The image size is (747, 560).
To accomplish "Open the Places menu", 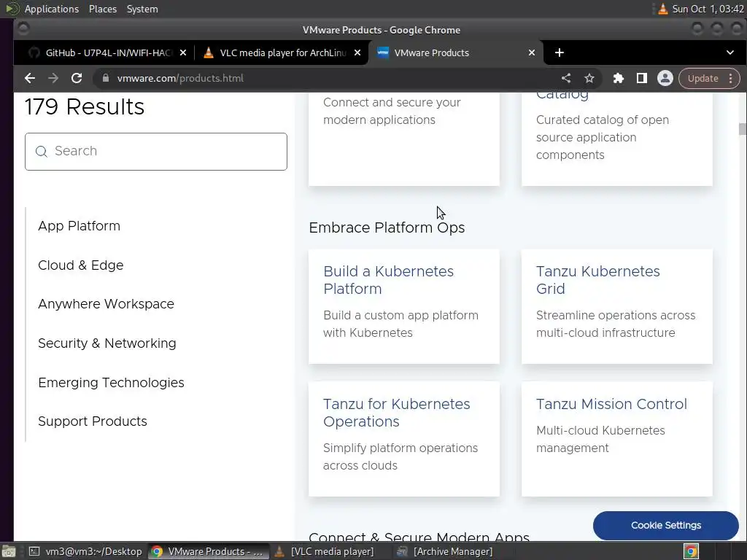I will 103,9.
